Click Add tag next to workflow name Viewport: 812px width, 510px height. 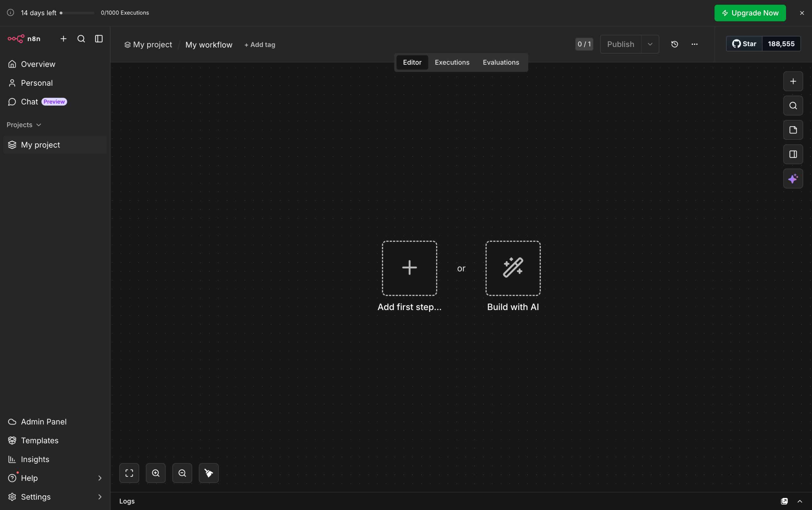(260, 44)
